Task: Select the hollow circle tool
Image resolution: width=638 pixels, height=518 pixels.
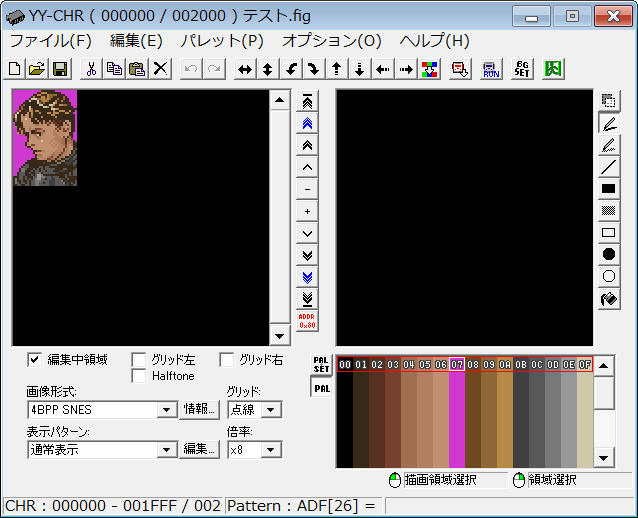Action: click(609, 277)
